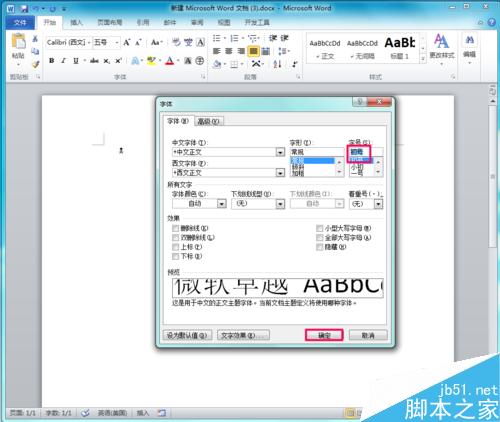Click the Paste icon in the clipboard group
Image resolution: width=500 pixels, height=422 pixels.
click(18, 42)
